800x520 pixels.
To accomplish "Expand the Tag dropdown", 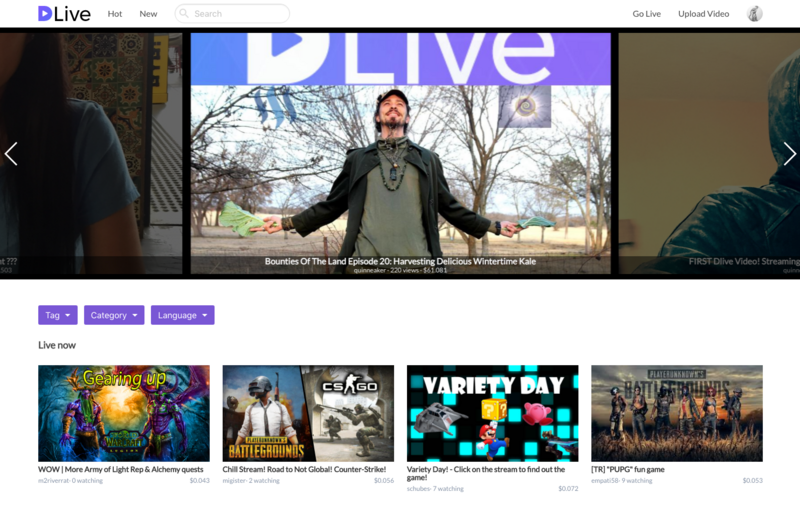I will [58, 315].
